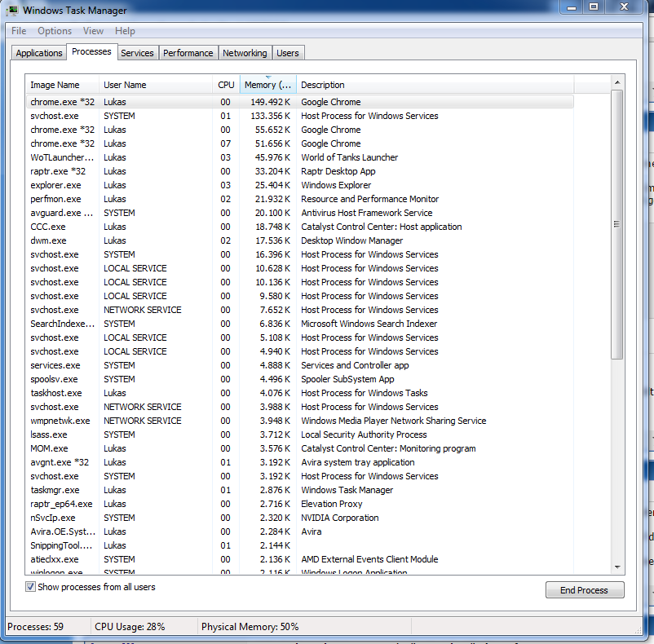Select the Processes tab
654x644 pixels.
point(92,51)
